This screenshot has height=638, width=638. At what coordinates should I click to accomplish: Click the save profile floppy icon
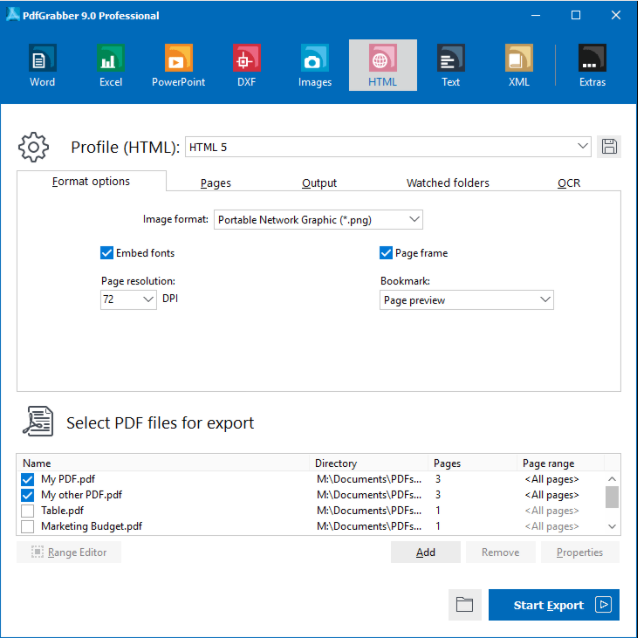609,146
